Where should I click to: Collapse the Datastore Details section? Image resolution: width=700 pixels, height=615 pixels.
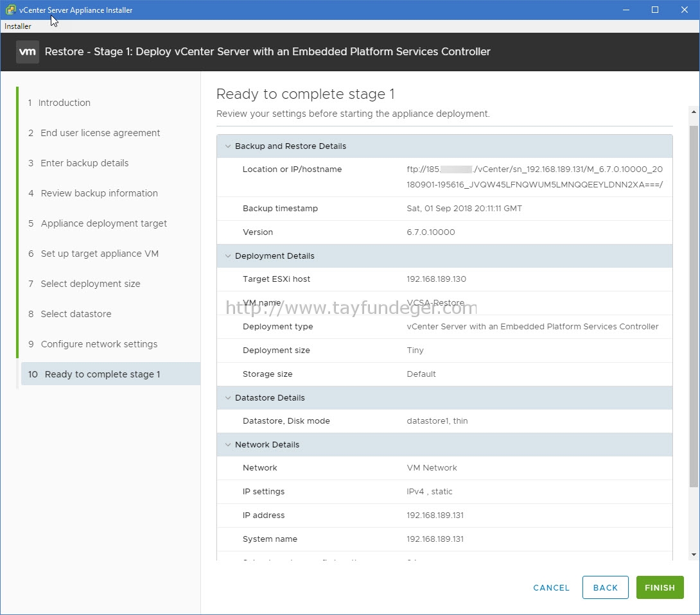pos(228,397)
